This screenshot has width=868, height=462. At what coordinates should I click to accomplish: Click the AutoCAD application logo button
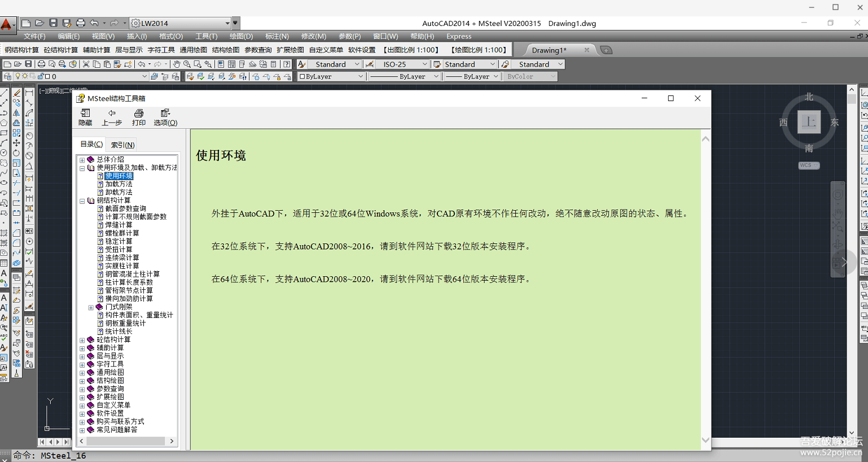pyautogui.click(x=7, y=24)
